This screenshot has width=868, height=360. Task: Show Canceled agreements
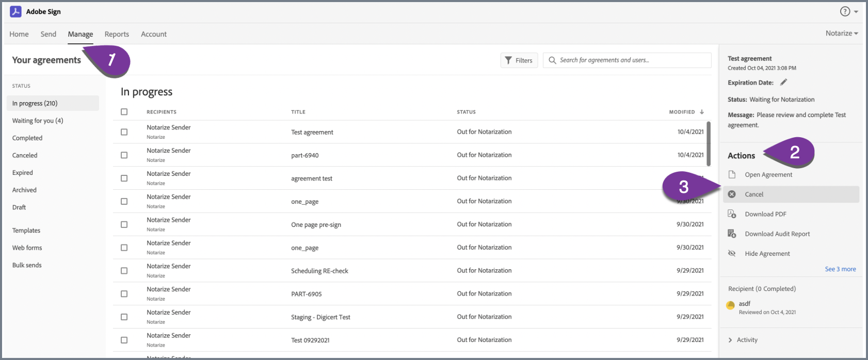pos(25,155)
